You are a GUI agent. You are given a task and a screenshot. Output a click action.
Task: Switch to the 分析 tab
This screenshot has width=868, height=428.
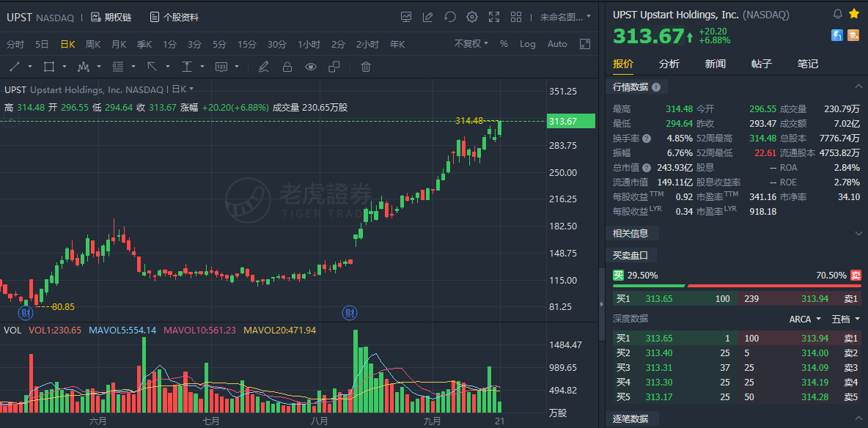click(x=669, y=64)
